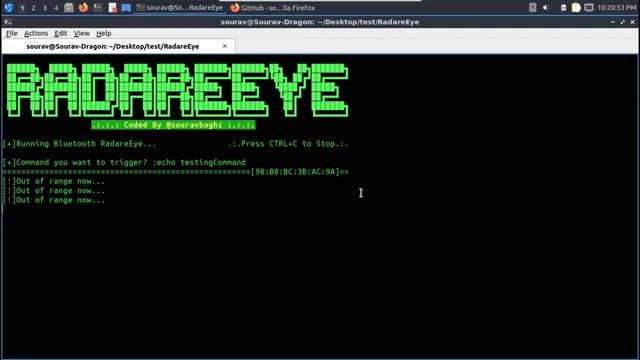The image size is (640, 360).
Task: Open the terminal window menu icon
Action: pyautogui.click(x=8, y=22)
